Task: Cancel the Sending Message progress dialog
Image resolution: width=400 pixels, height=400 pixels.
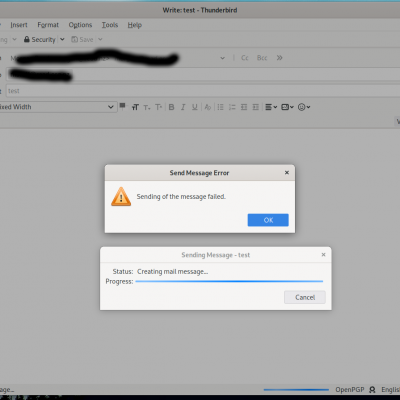Action: coord(305,297)
